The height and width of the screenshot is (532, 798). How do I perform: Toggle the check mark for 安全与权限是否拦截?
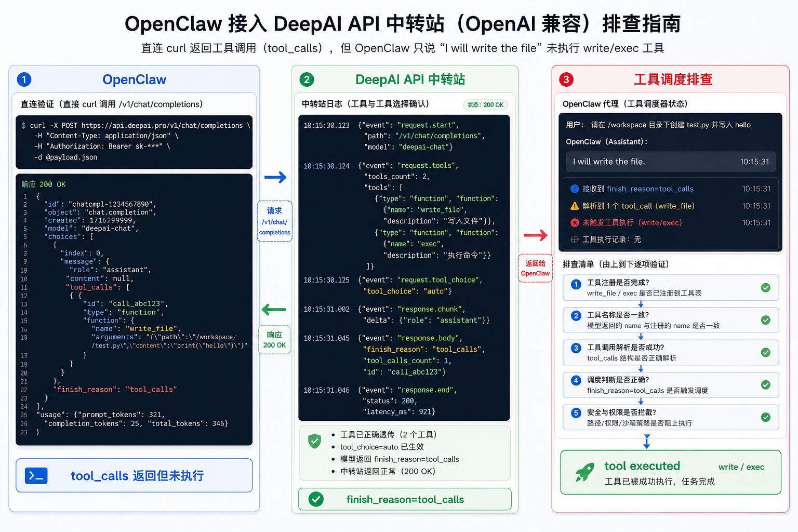coord(766,417)
